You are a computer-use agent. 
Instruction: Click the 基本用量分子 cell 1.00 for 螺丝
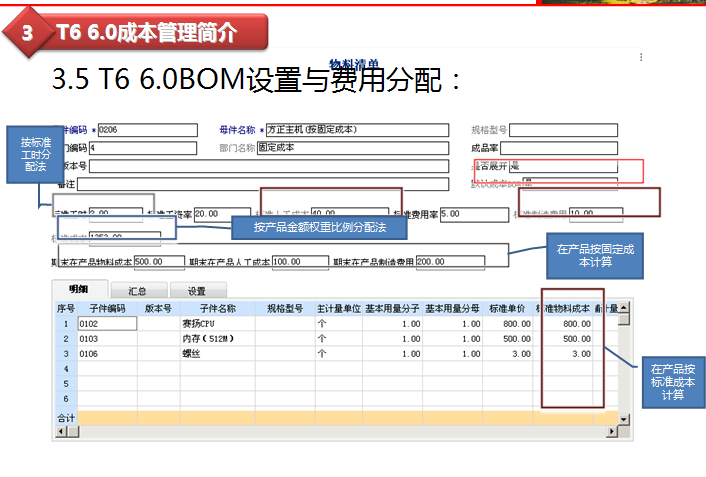click(x=392, y=354)
